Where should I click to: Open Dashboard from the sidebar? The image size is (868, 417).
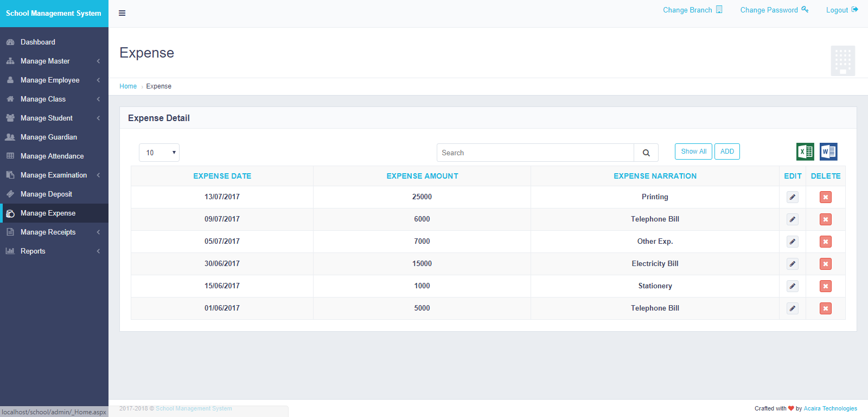tap(38, 42)
